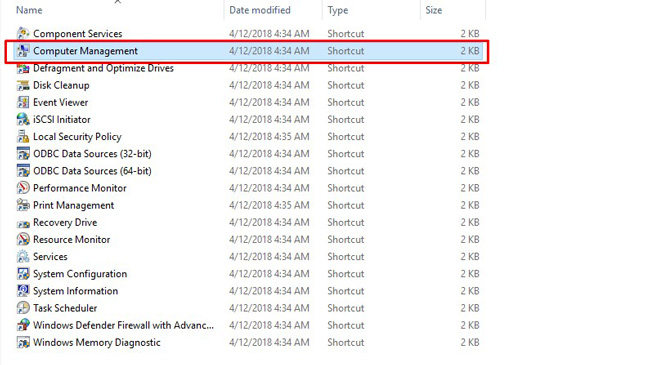Click the Disk Cleanup icon
Viewport: 650px width, 365px height.
click(x=23, y=85)
